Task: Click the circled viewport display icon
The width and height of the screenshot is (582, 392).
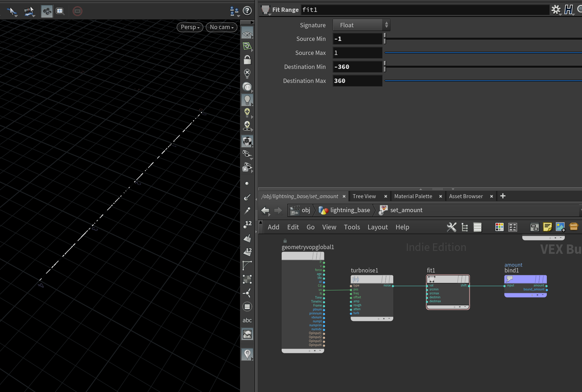Action: click(247, 307)
